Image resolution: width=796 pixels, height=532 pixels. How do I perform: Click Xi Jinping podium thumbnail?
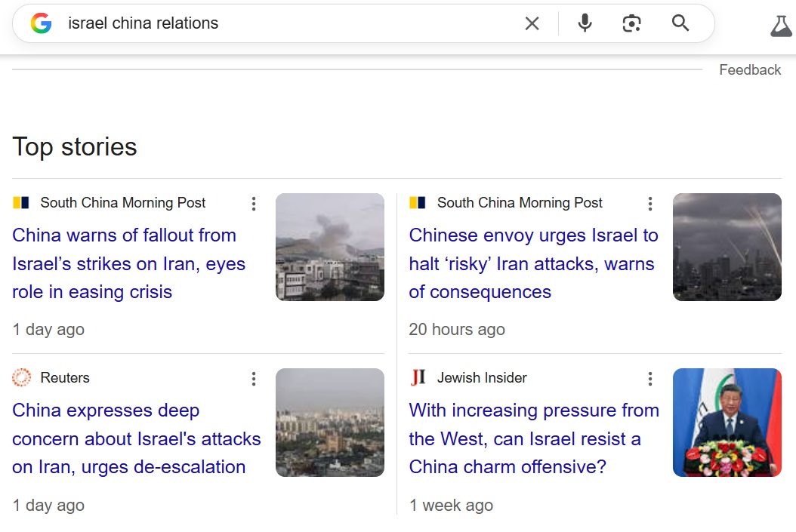(727, 423)
